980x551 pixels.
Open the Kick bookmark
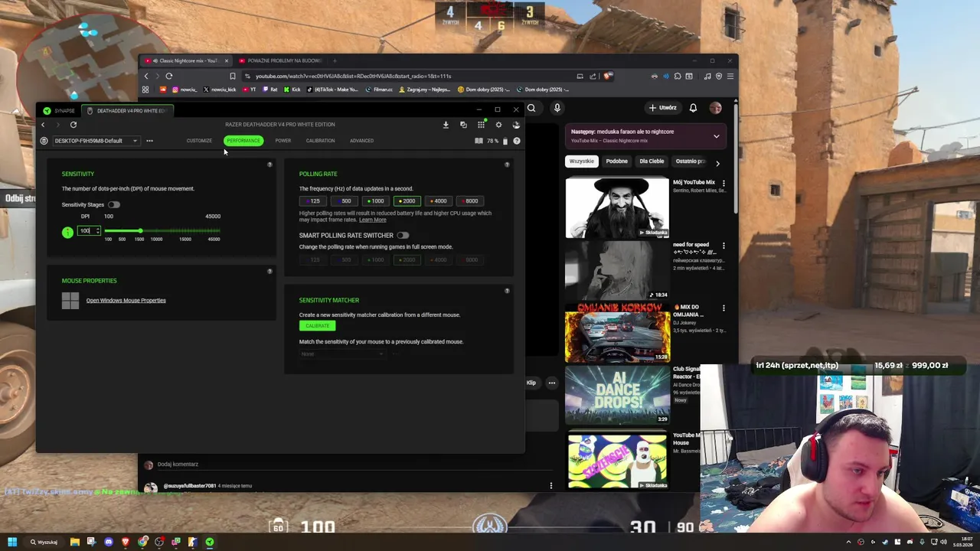tap(292, 90)
